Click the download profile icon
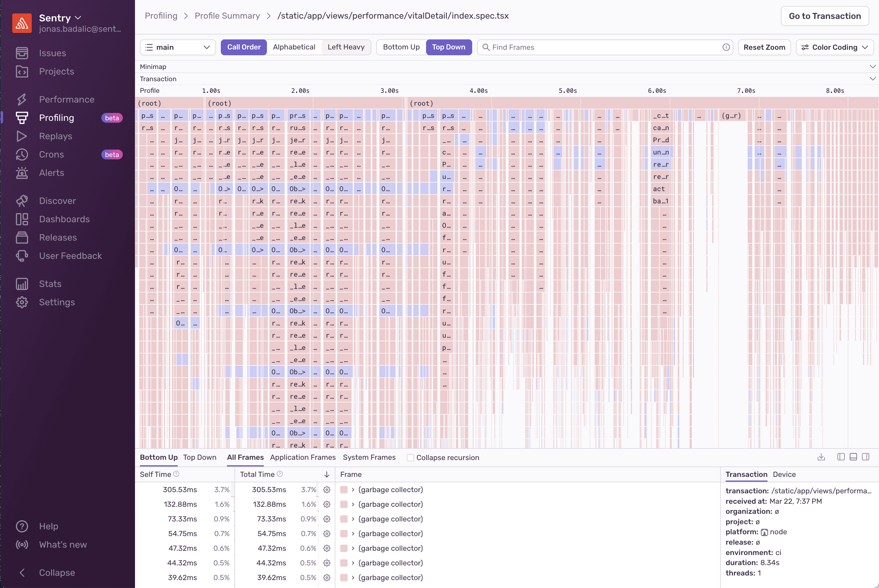 click(821, 457)
